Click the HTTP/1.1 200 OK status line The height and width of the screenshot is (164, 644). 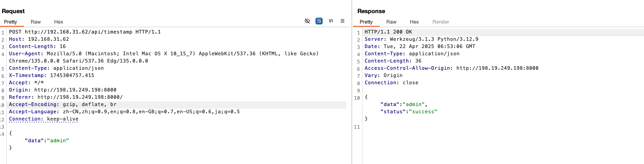pyautogui.click(x=388, y=32)
